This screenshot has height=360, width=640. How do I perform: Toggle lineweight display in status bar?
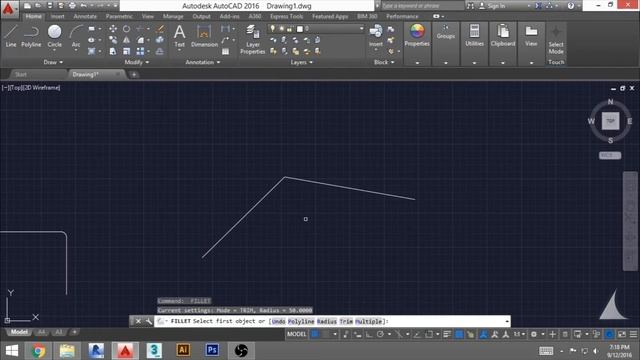447,334
